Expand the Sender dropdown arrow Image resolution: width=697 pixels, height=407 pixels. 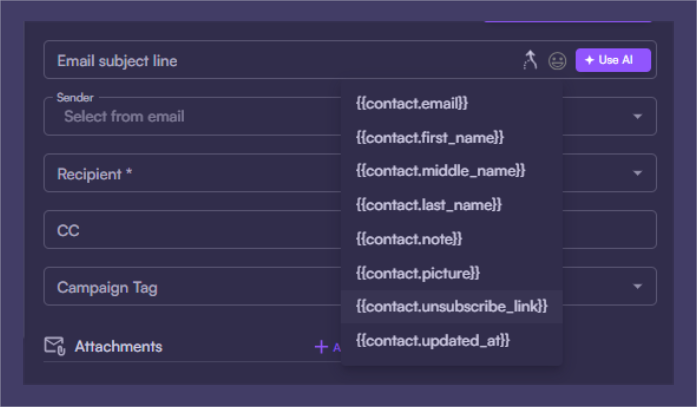point(637,117)
